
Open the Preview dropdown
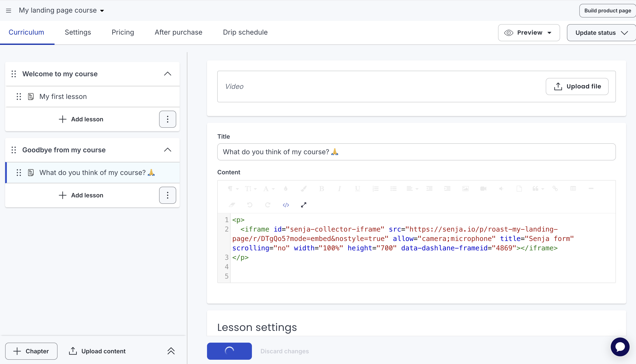[529, 33]
